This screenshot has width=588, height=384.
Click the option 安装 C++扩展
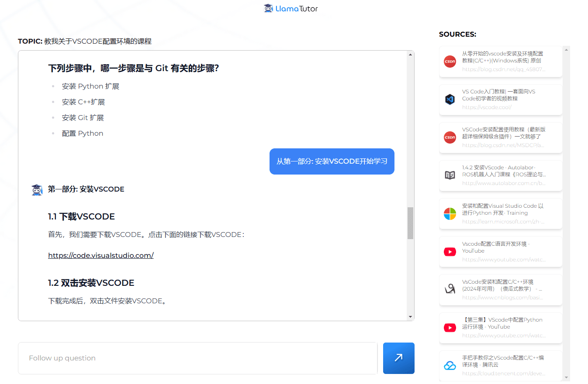83,102
